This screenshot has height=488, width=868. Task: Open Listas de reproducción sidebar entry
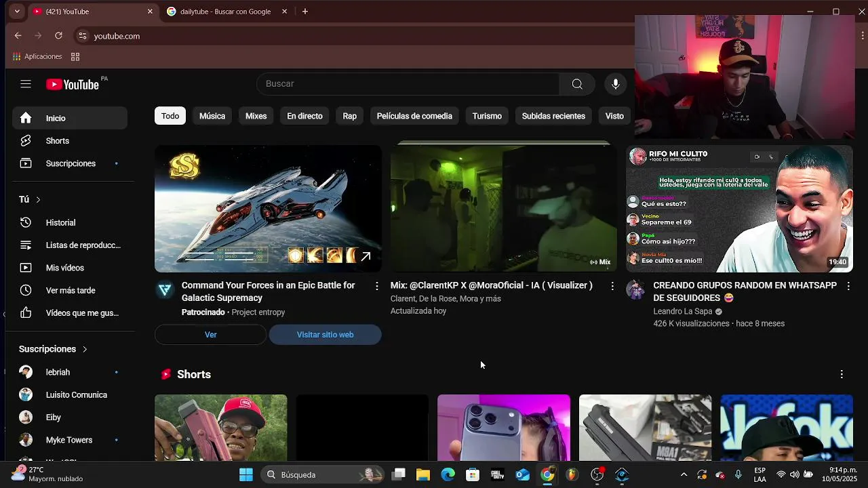pyautogui.click(x=70, y=245)
